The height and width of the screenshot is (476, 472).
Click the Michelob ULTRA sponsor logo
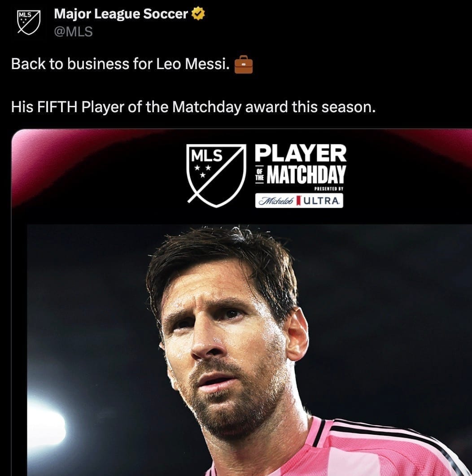299,201
